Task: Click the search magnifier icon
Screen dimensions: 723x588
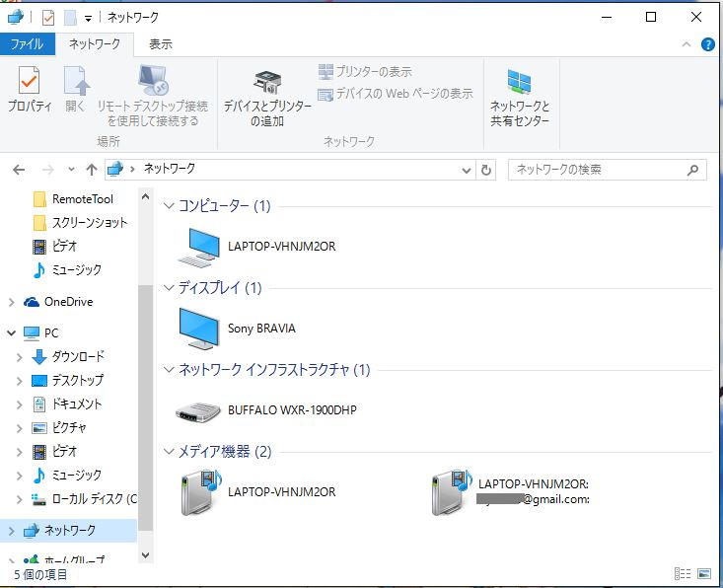Action: (692, 170)
